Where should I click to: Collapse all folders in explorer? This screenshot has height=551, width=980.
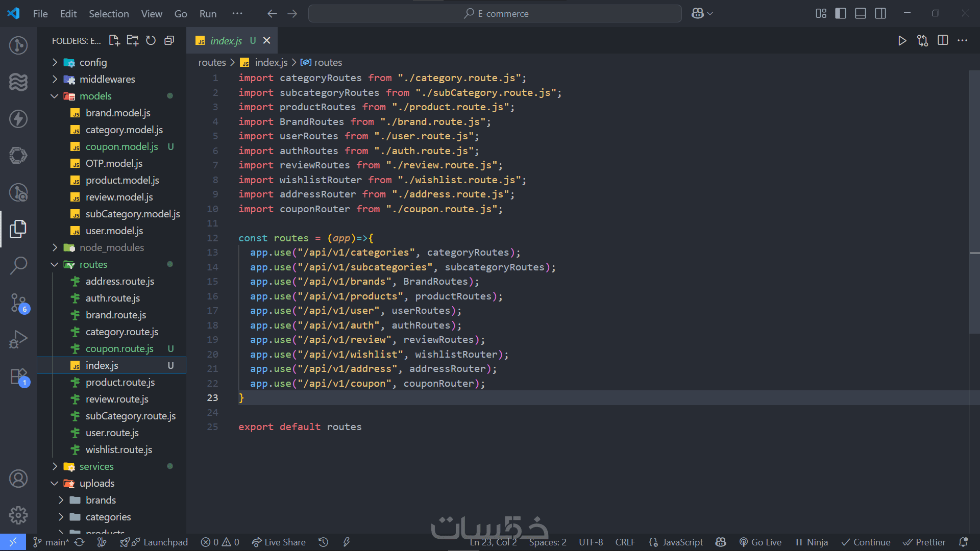point(169,41)
